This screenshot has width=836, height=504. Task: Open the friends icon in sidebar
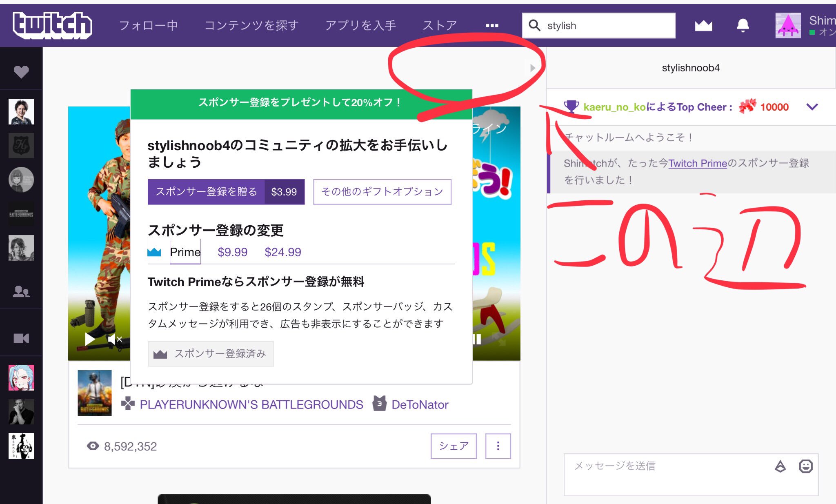pyautogui.click(x=21, y=291)
